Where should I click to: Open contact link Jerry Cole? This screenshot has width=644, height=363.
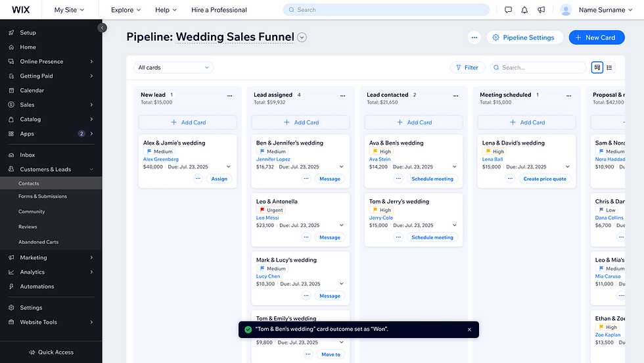click(381, 218)
